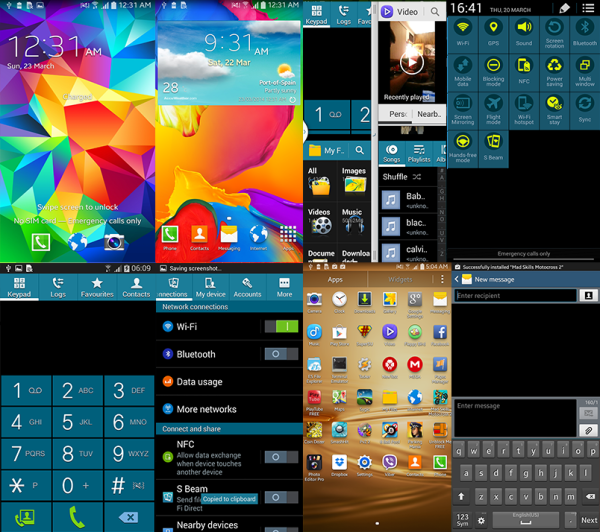Enable the NFC switch in Connect and share

tap(282, 457)
